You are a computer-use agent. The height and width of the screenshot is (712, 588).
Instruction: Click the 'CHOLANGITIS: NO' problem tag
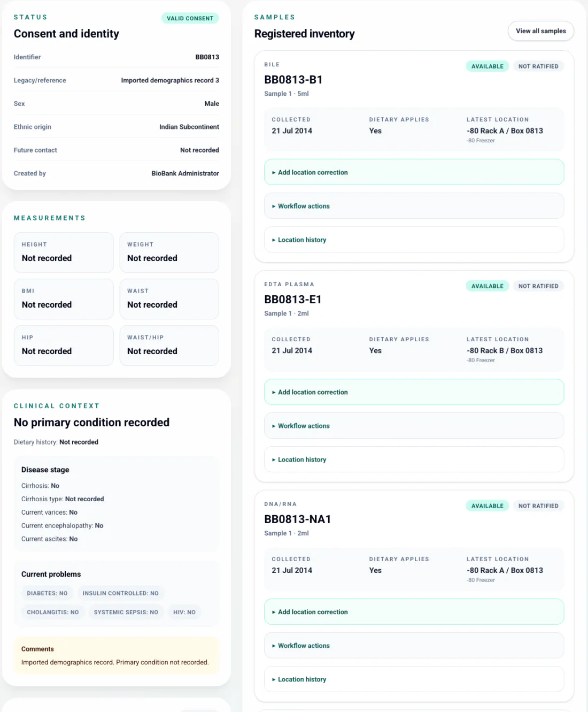(53, 612)
